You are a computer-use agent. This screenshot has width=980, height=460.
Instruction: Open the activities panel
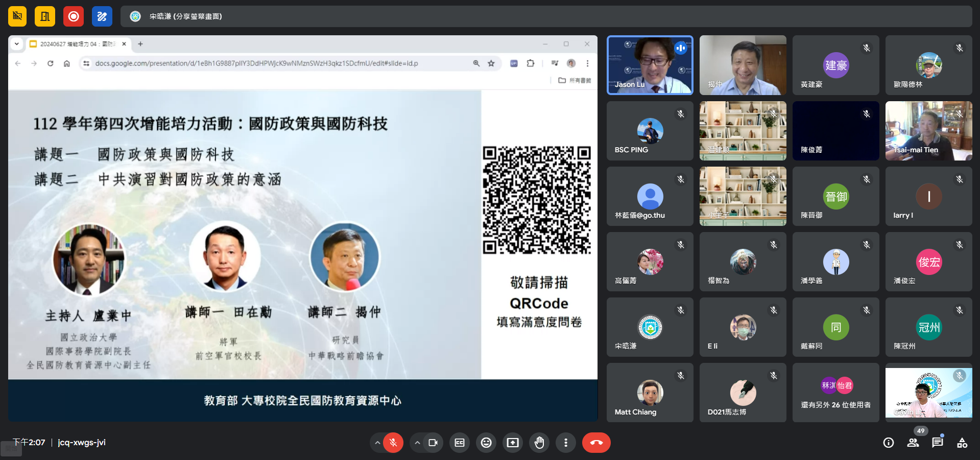point(962,443)
